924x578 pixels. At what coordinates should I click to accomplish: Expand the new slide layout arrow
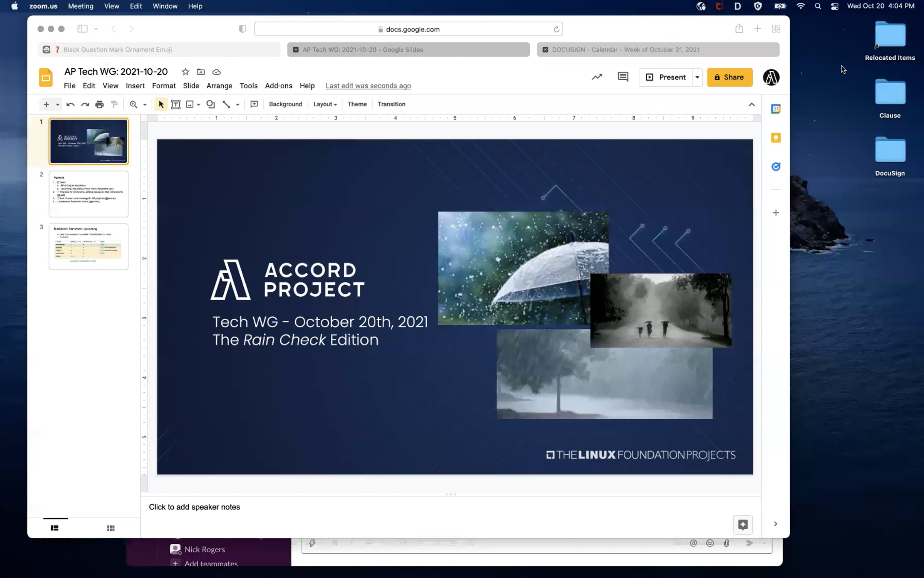tap(57, 104)
